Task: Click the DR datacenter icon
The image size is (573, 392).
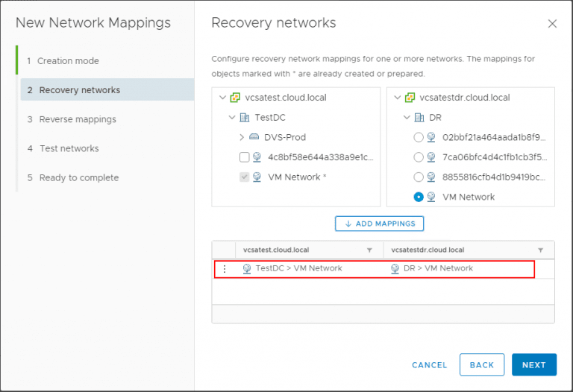Action: 419,118
